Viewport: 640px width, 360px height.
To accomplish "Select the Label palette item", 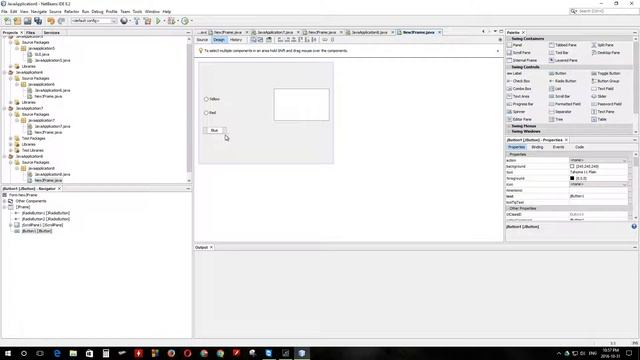I will (x=514, y=73).
